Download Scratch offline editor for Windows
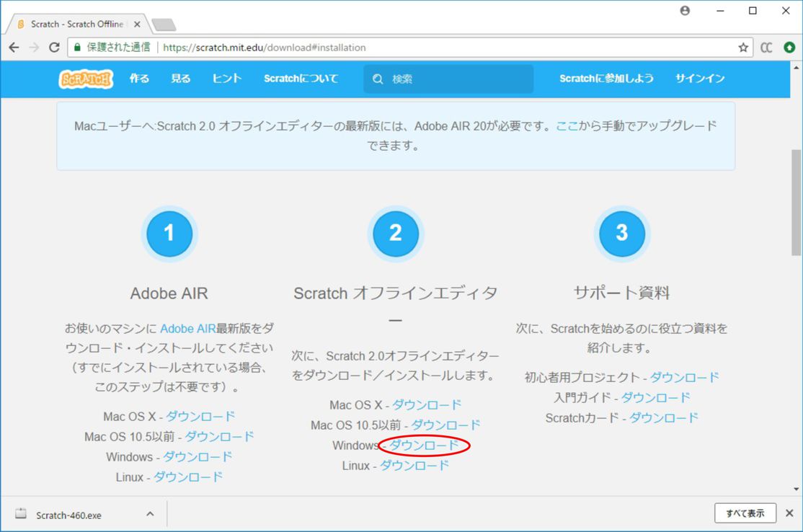This screenshot has height=532, width=803. coord(424,445)
